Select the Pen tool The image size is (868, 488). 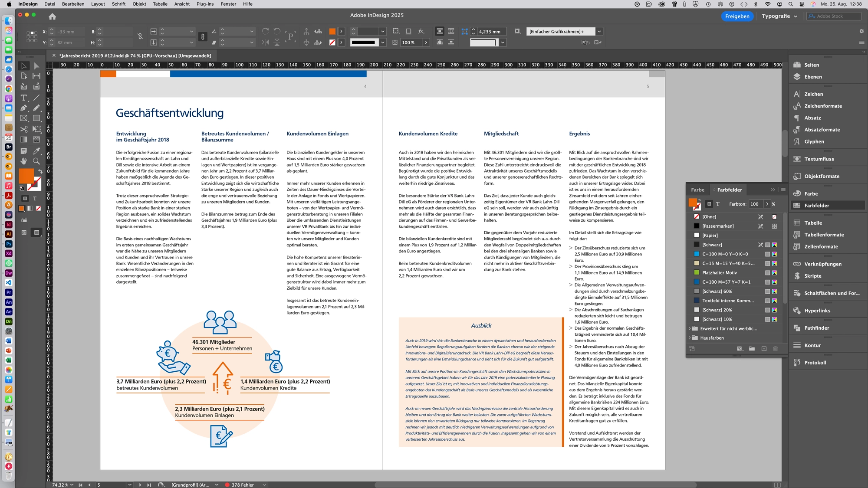(x=23, y=108)
